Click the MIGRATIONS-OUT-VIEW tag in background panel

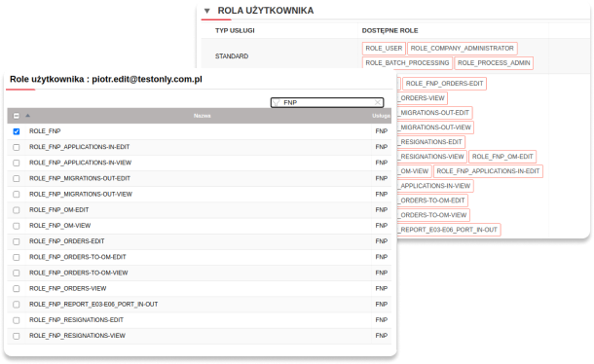[x=435, y=127]
